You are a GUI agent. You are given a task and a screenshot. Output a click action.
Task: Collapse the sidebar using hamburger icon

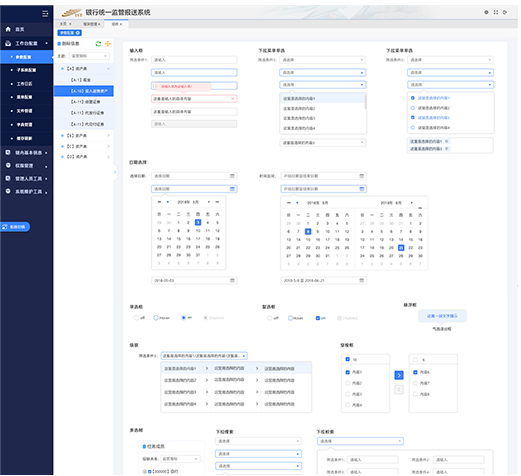point(45,14)
